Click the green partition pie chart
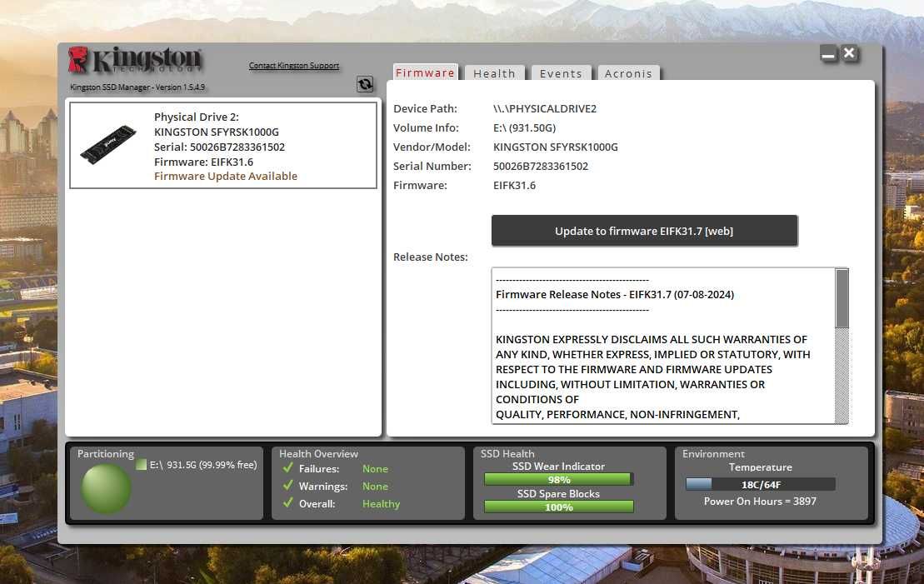The height and width of the screenshot is (584, 924). pos(106,488)
